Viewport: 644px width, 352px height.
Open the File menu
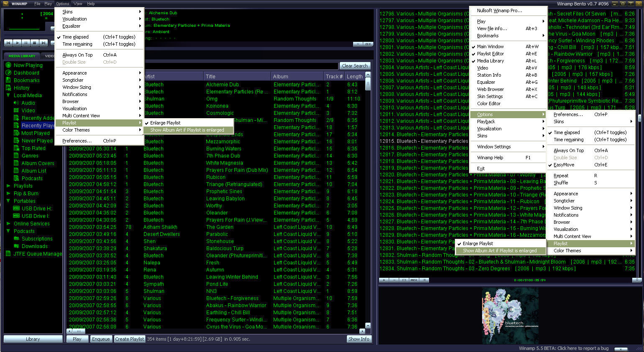click(37, 4)
